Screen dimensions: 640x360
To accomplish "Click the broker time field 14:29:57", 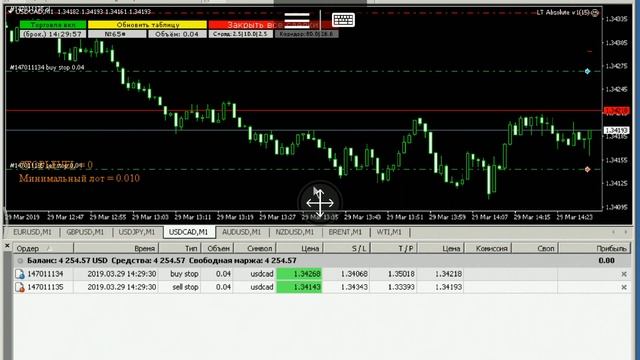I will coord(53,34).
